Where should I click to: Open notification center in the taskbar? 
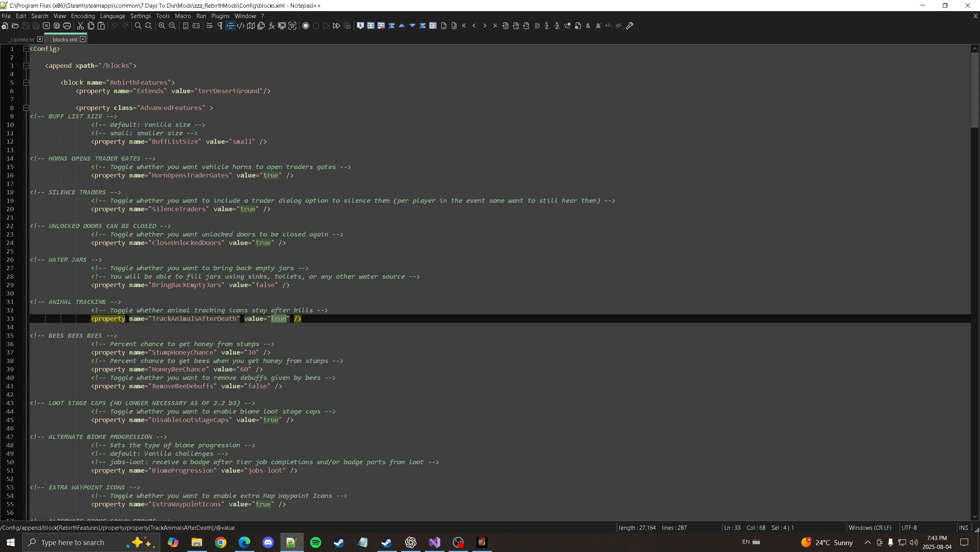(x=964, y=542)
